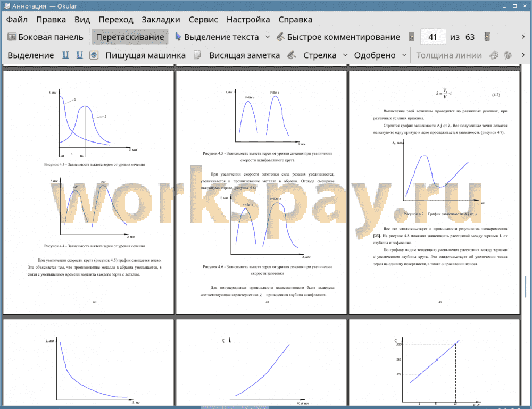Expand the annotation toolbar overflow chevron
Viewport: 532px width, 409px height.
(x=523, y=55)
